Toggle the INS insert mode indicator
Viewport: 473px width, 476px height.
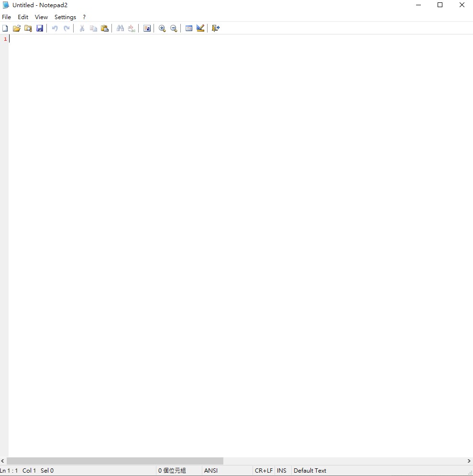[282, 471]
